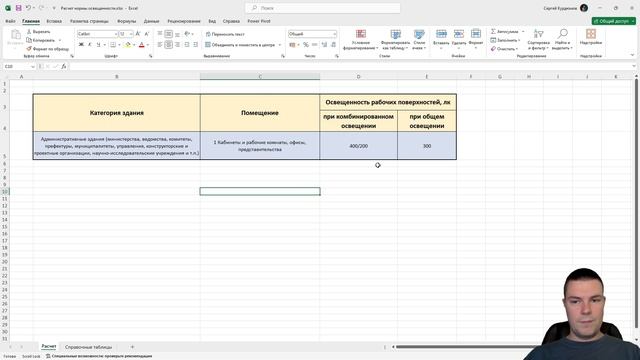
Task: Open the Merge and Center dropdown arrow
Action: coord(280,45)
